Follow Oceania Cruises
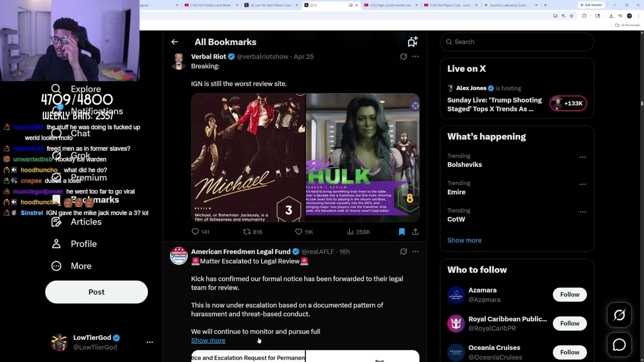644x362 pixels. [570, 352]
